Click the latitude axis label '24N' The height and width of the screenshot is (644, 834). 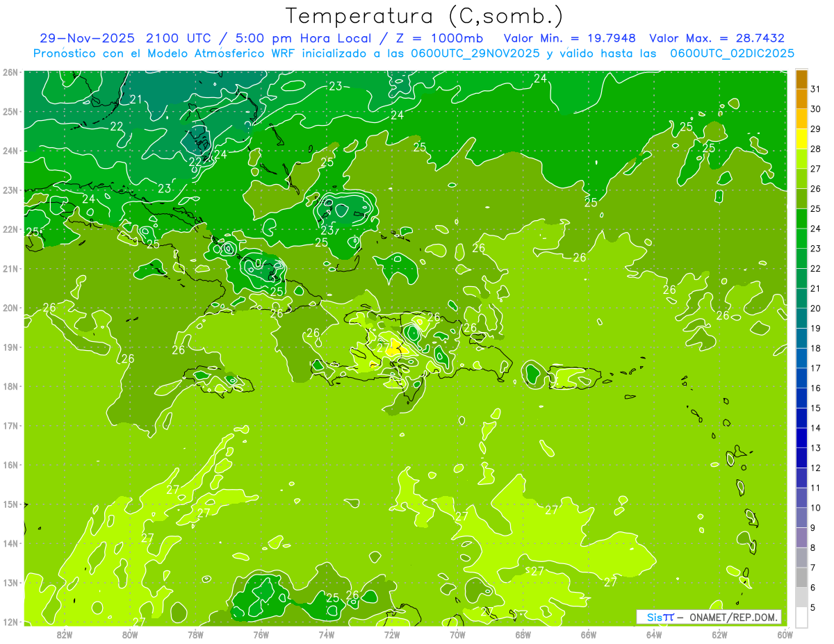(x=10, y=151)
